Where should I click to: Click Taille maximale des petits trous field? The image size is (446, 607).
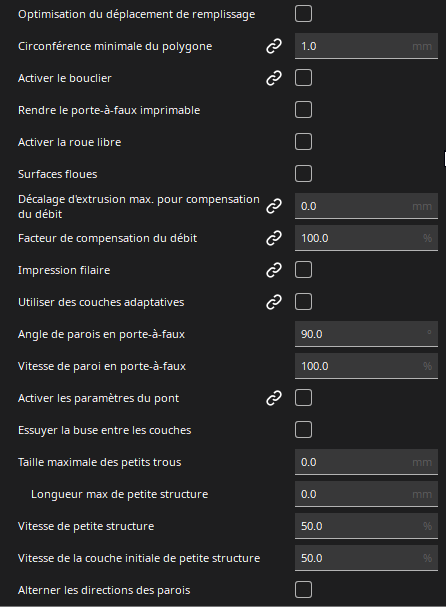[x=366, y=462]
